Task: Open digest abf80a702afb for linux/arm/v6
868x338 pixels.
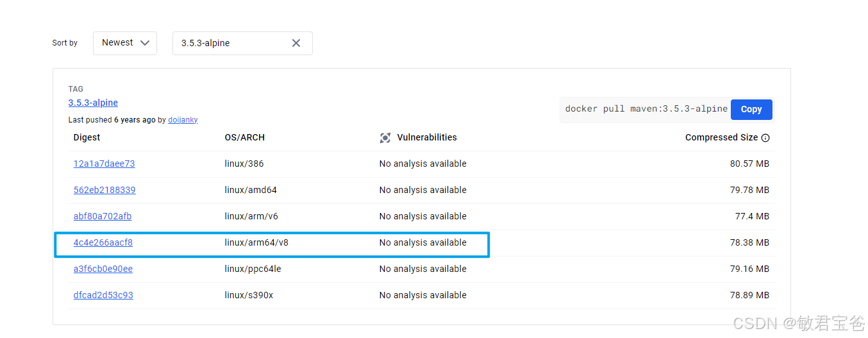Action: [x=103, y=216]
